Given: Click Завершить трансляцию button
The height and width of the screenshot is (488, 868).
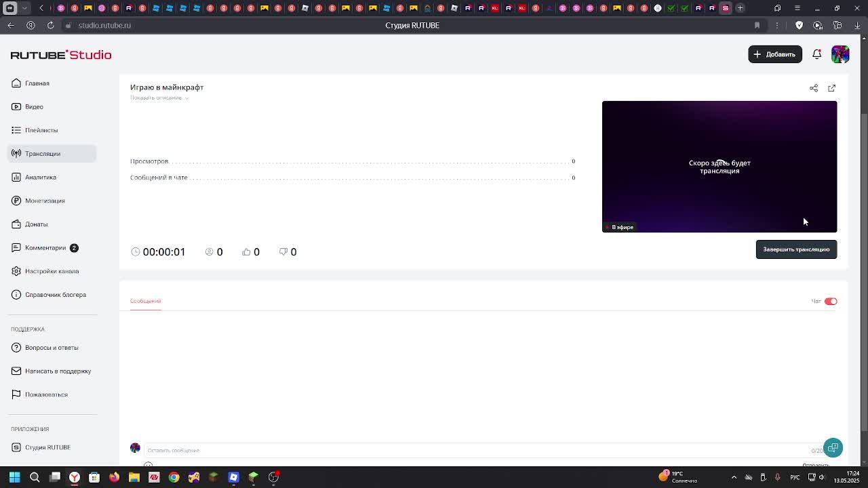Looking at the screenshot, I should 796,249.
